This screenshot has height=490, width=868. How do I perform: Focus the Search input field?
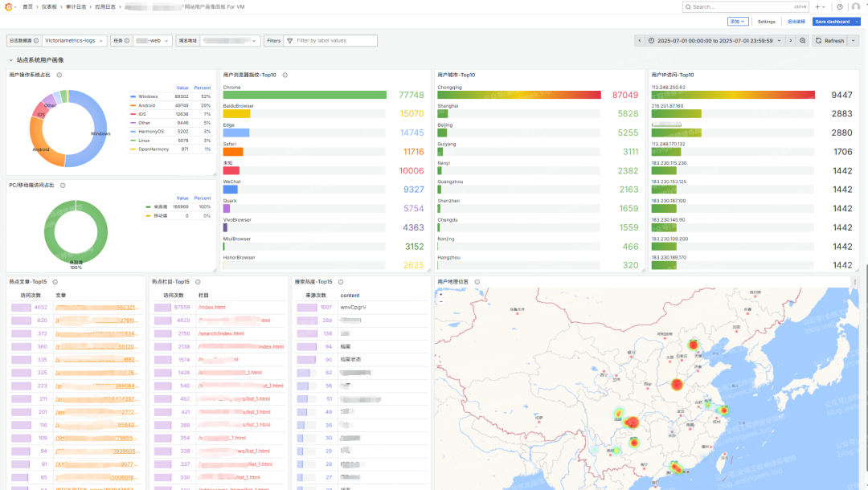click(746, 6)
